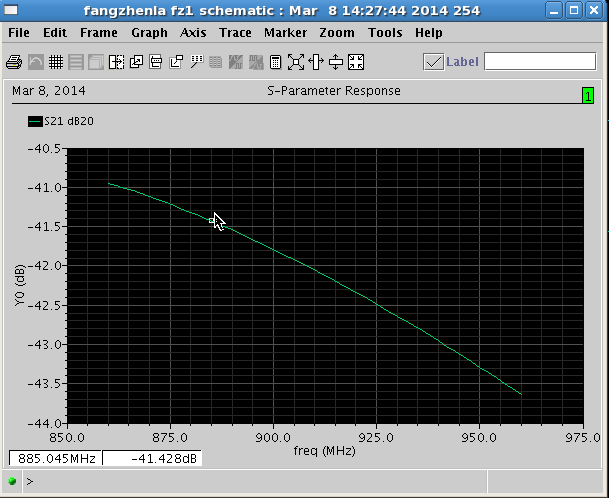Open the Marker menu

[x=285, y=33]
